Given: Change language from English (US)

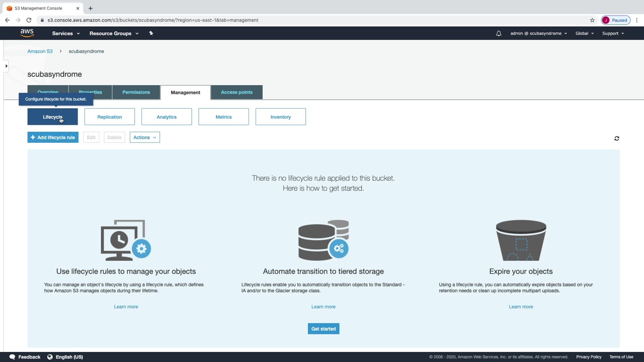Looking at the screenshot, I should pyautogui.click(x=69, y=357).
